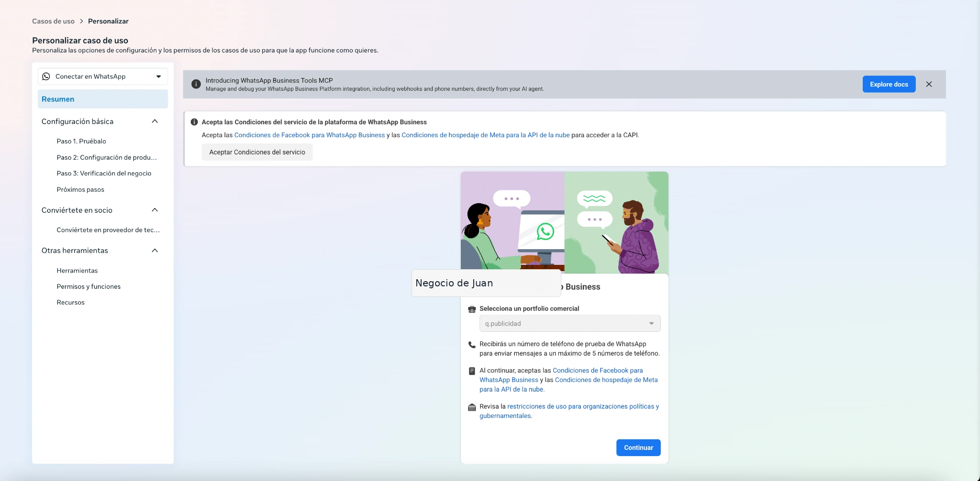Select the Resumen sidebar item

click(x=103, y=99)
